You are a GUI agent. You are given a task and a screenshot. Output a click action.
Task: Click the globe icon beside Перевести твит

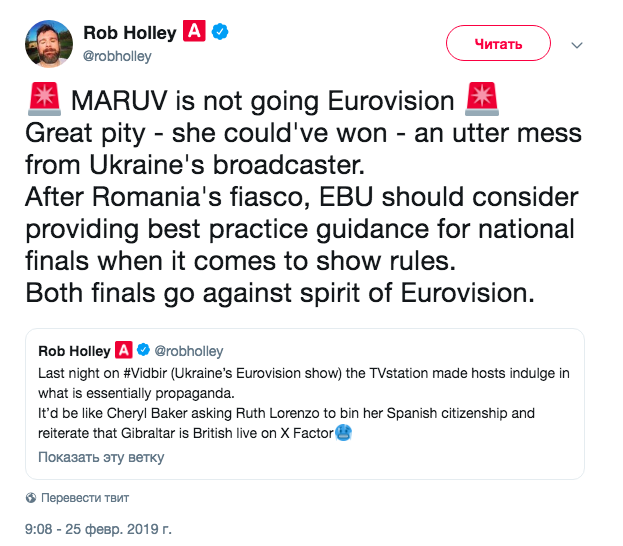[30, 498]
